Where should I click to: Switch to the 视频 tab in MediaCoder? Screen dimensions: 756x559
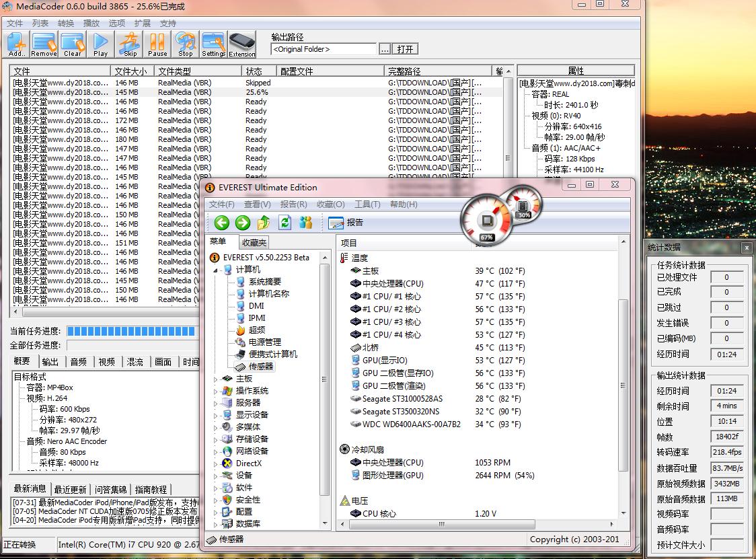pyautogui.click(x=106, y=362)
